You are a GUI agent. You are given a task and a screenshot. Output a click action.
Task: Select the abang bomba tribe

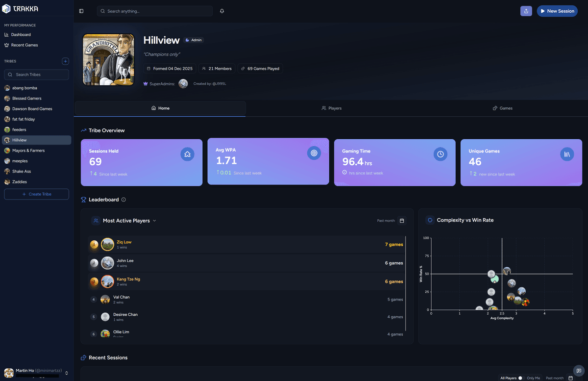[37, 88]
